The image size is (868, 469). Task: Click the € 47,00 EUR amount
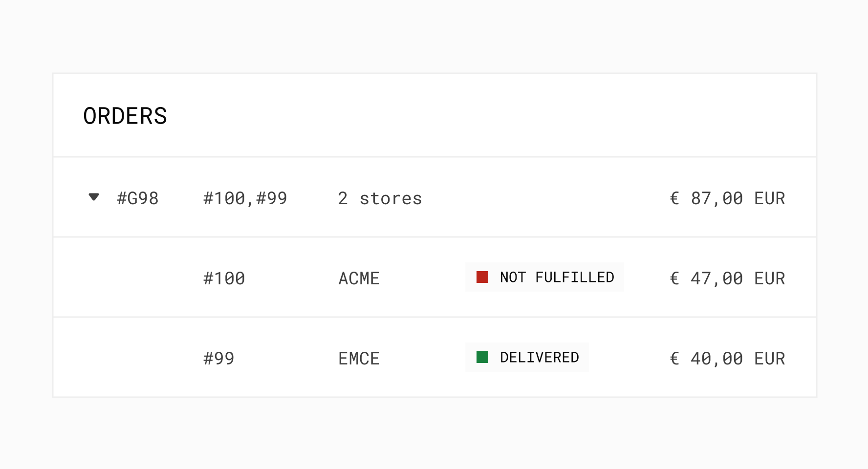[727, 278]
